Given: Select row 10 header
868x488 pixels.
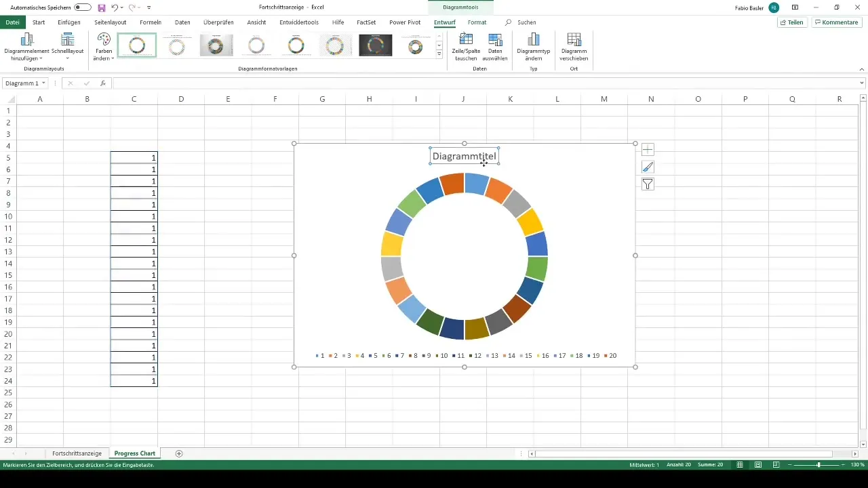Looking at the screenshot, I should click(8, 216).
